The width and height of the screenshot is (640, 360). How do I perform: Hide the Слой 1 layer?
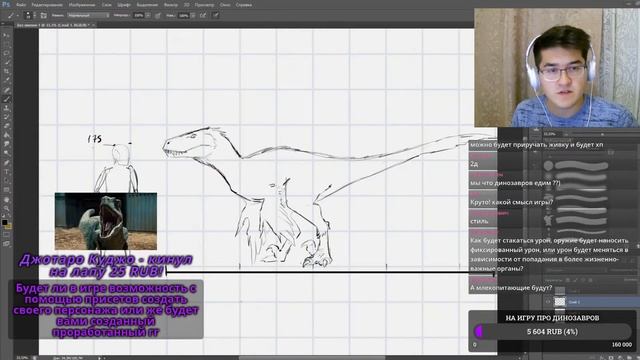pyautogui.click(x=548, y=302)
